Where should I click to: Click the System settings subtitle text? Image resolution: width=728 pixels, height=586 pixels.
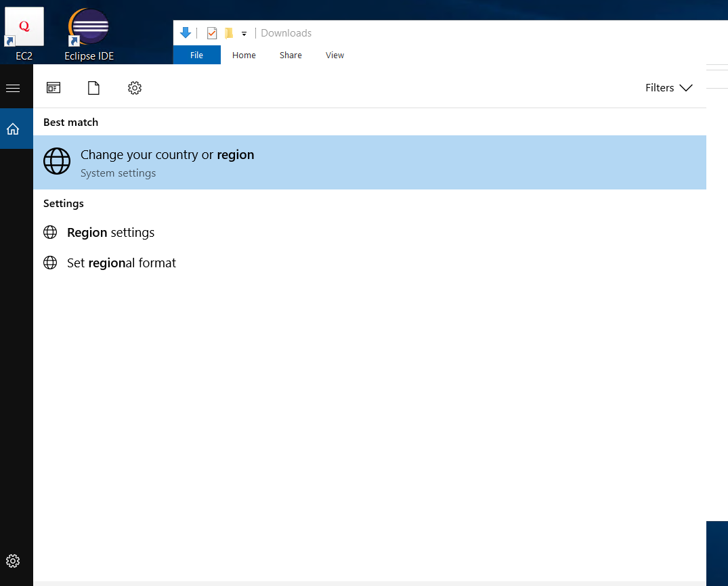coord(118,173)
